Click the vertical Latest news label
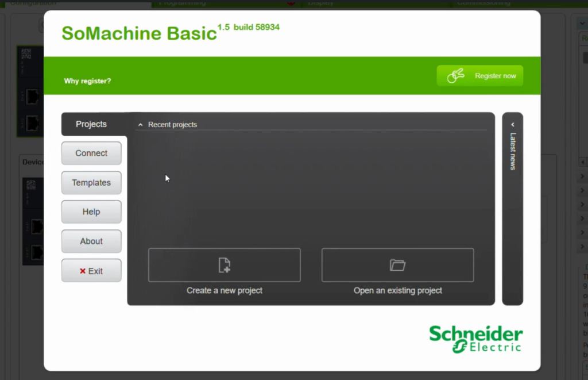The image size is (588, 380). [x=513, y=151]
